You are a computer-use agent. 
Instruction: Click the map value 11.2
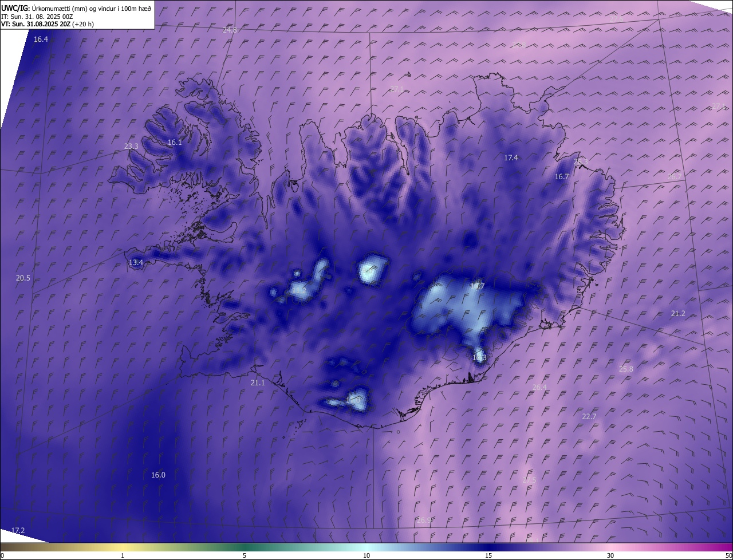click(299, 291)
